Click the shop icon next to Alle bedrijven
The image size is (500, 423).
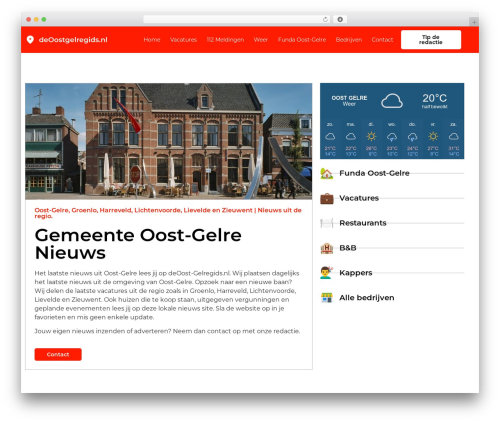[x=327, y=298]
